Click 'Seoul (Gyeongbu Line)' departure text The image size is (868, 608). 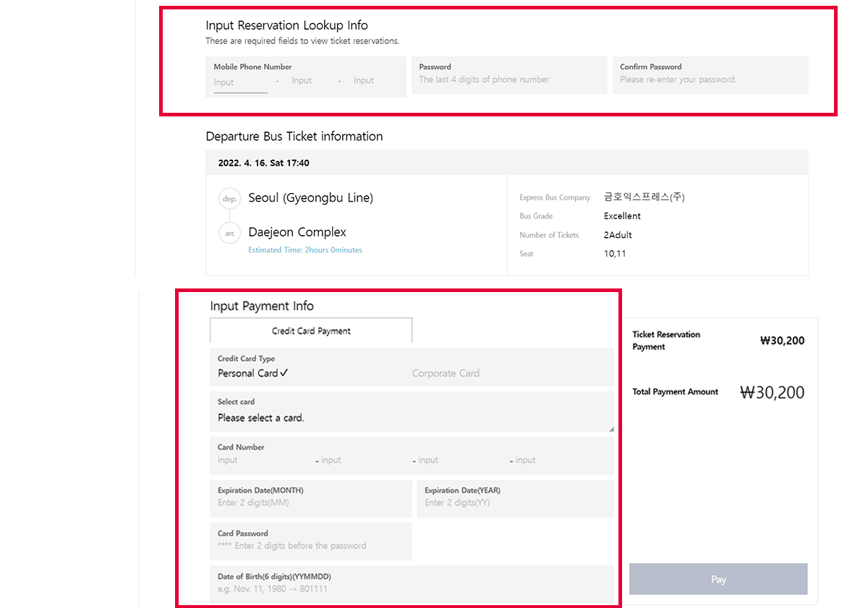pos(311,198)
